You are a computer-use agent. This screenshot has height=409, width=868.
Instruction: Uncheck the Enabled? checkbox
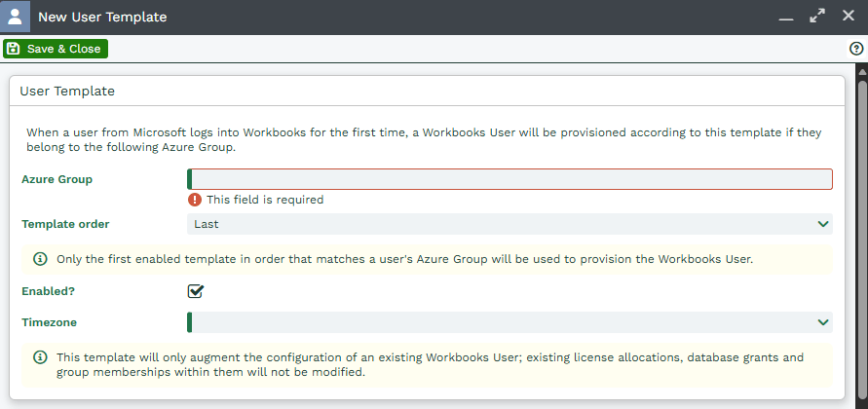click(196, 290)
